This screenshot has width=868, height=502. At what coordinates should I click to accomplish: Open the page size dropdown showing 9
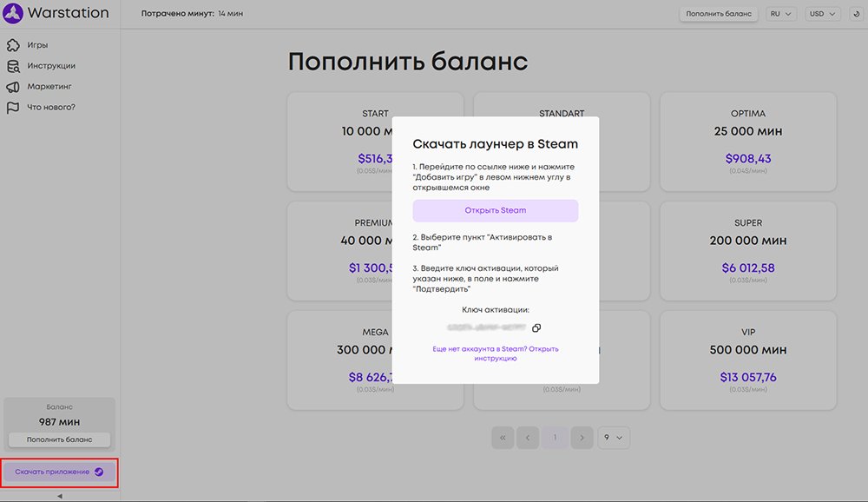[x=614, y=438]
